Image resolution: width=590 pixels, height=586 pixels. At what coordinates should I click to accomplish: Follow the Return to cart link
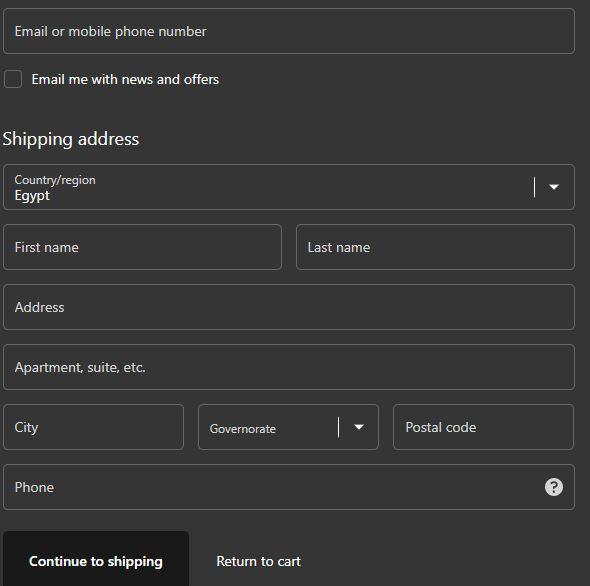(259, 561)
